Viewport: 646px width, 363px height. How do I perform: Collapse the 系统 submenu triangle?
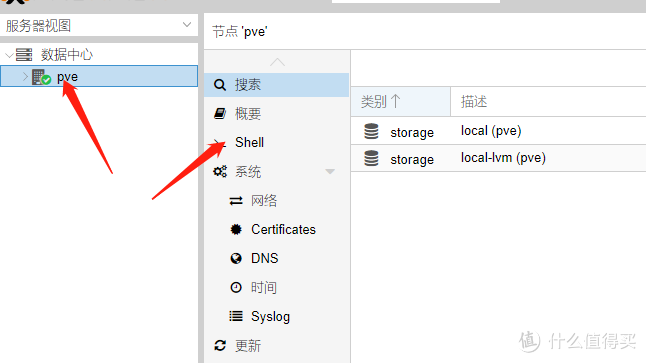pos(330,171)
